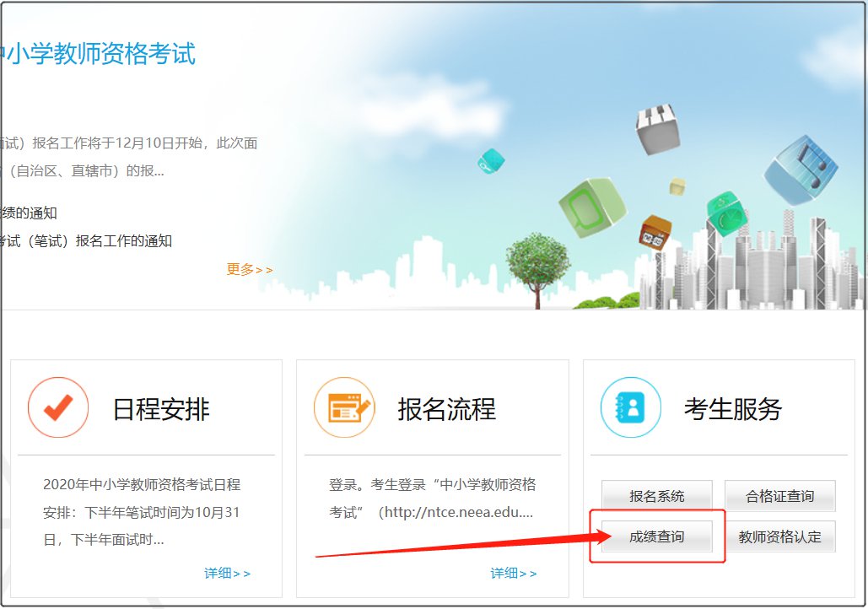Click the orange 报名流程 form icon

pyautogui.click(x=343, y=408)
